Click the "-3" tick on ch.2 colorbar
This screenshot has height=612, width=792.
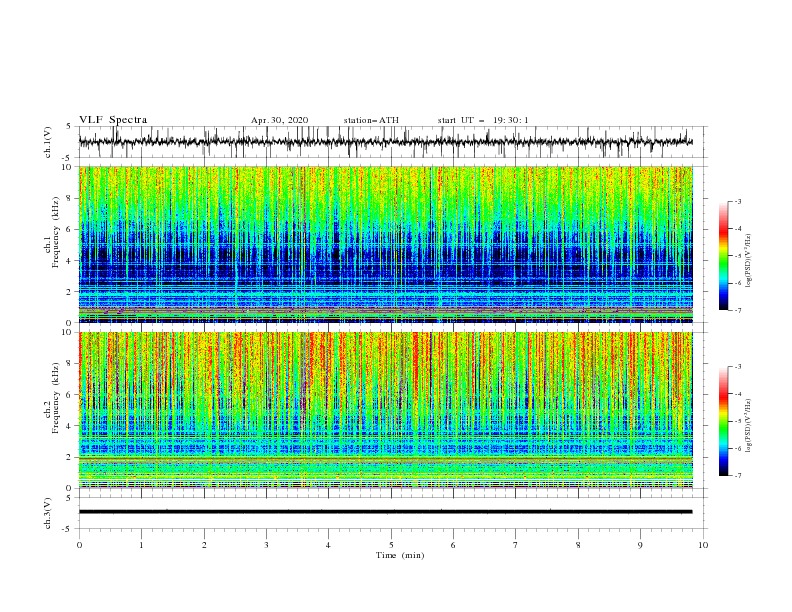coord(737,367)
